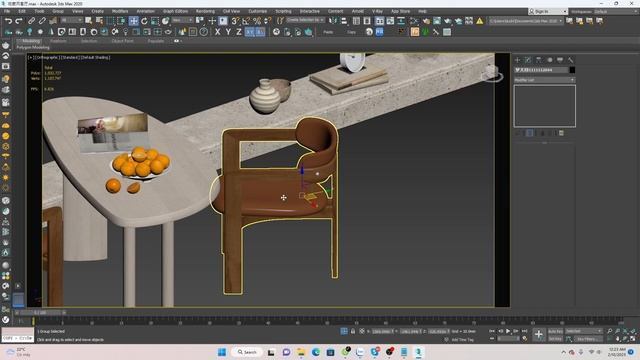Open the File menu

(7, 11)
